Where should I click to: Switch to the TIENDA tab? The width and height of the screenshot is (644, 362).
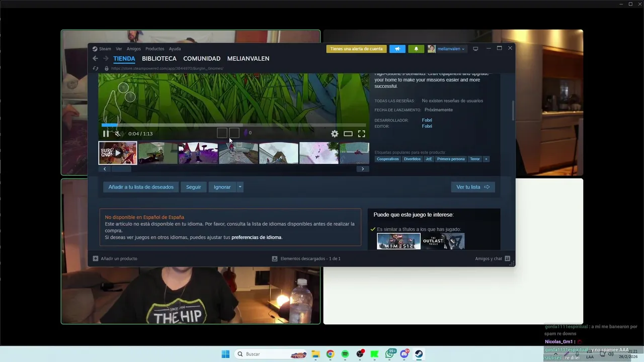click(x=124, y=59)
